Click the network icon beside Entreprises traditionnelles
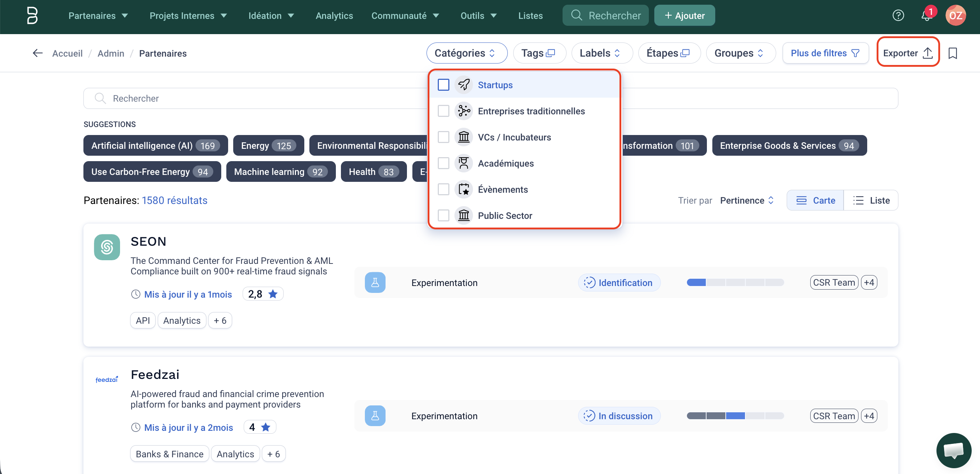980x474 pixels. [x=464, y=111]
